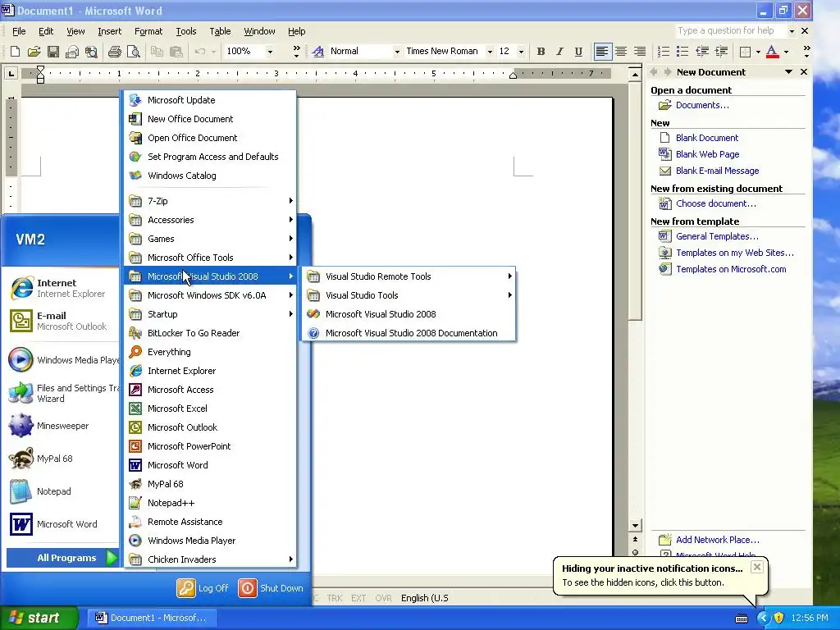Toggle Bold formatting
This screenshot has width=840, height=630.
[x=541, y=52]
